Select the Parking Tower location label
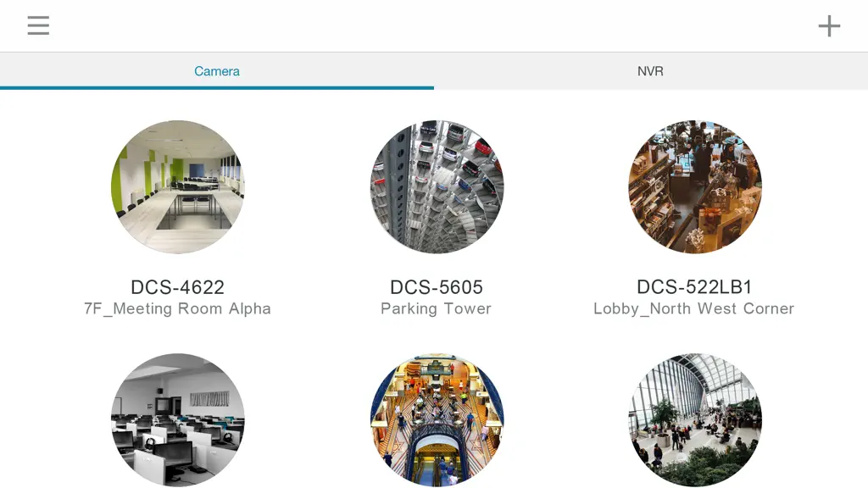The height and width of the screenshot is (488, 868). tap(437, 308)
